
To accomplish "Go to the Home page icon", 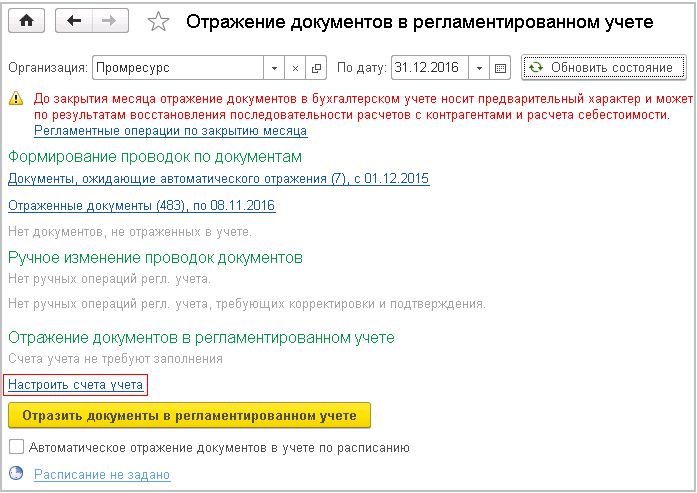I will [27, 21].
